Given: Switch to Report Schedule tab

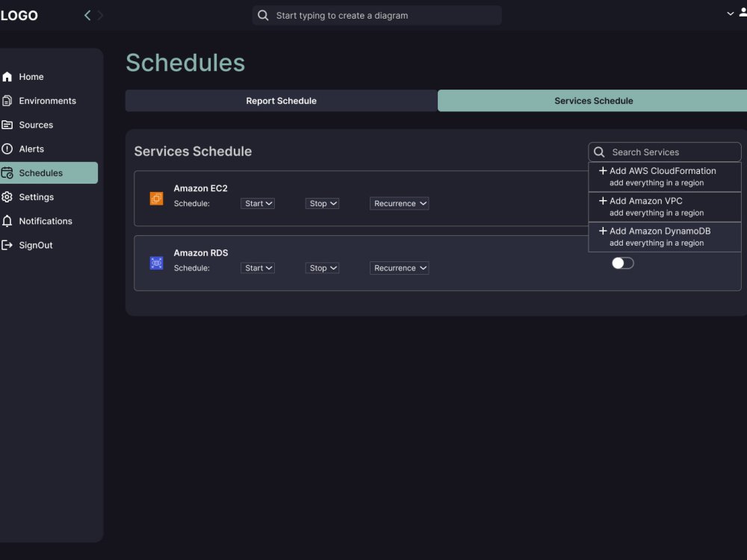Looking at the screenshot, I should pyautogui.click(x=281, y=101).
